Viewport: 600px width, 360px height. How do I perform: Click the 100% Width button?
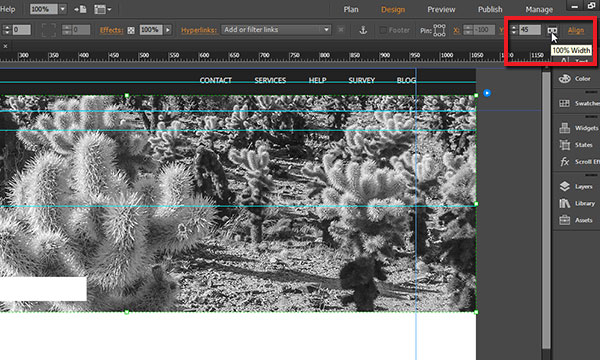pos(552,30)
